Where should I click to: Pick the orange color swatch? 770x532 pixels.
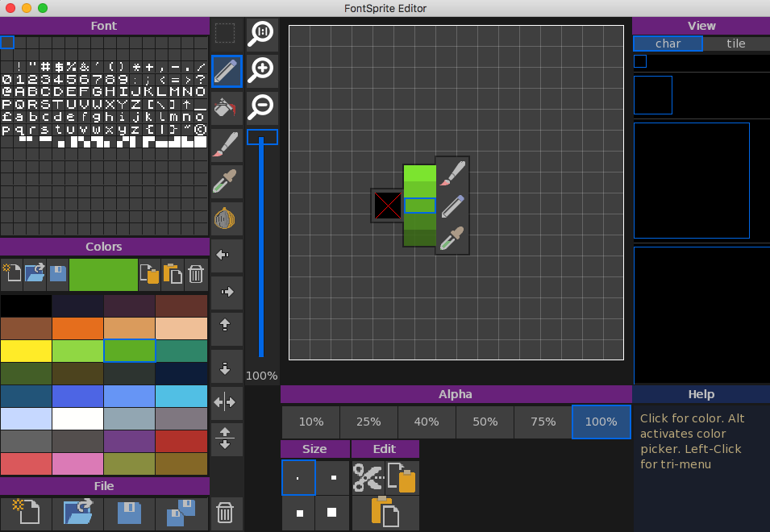pos(77,328)
